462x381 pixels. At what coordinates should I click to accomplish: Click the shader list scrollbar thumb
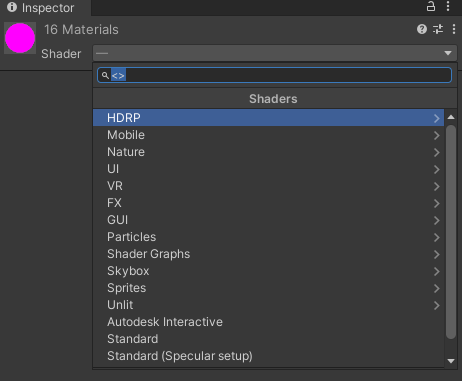coord(451,232)
